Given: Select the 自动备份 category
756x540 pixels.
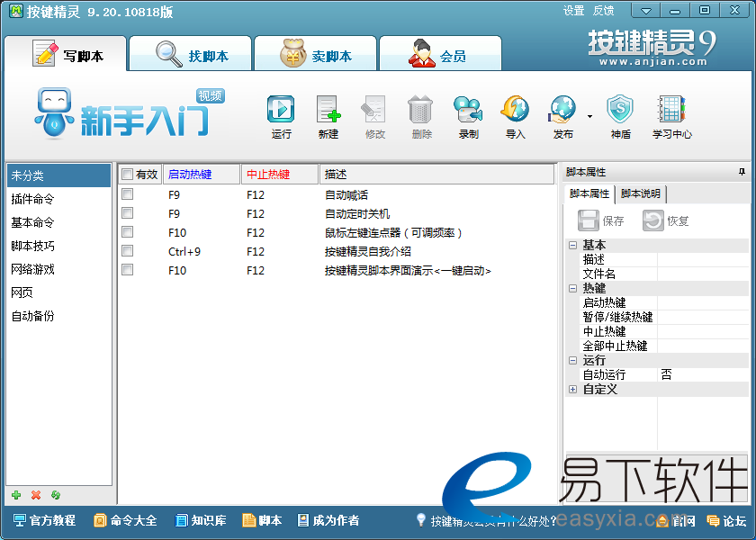Looking at the screenshot, I should (x=58, y=316).
